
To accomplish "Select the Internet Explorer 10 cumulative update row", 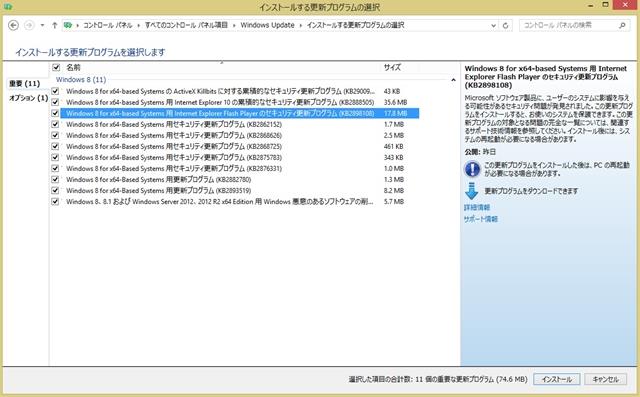I will pos(240,102).
